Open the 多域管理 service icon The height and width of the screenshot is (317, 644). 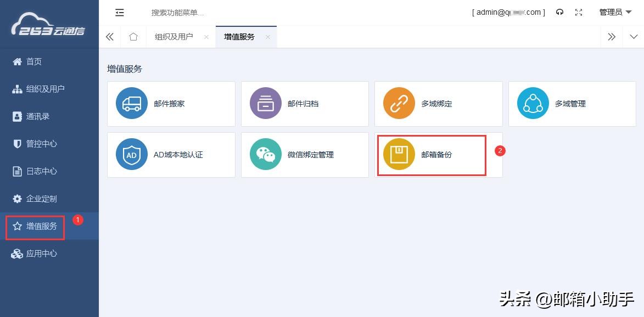click(533, 104)
